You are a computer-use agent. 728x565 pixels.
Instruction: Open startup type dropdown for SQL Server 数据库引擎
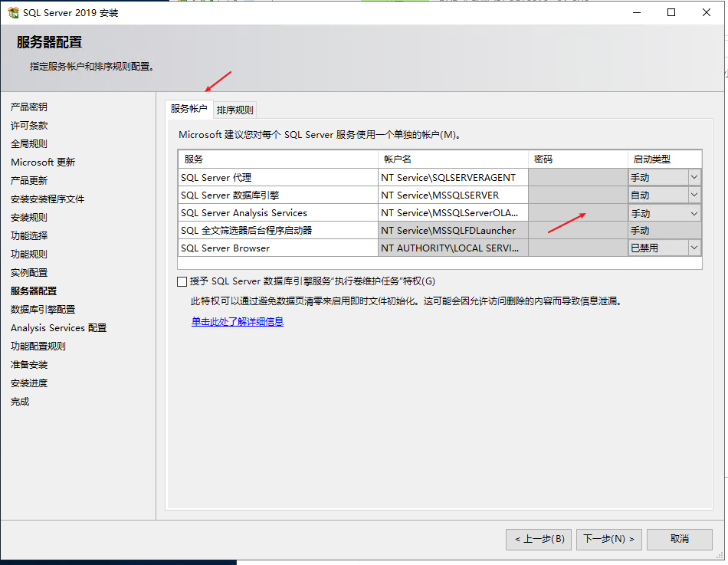pyautogui.click(x=694, y=195)
